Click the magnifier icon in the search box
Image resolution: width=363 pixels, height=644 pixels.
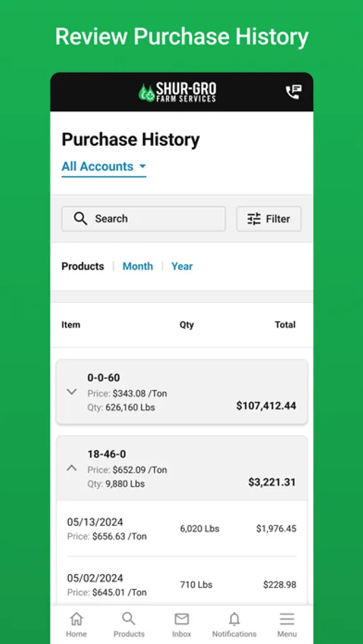pos(81,218)
